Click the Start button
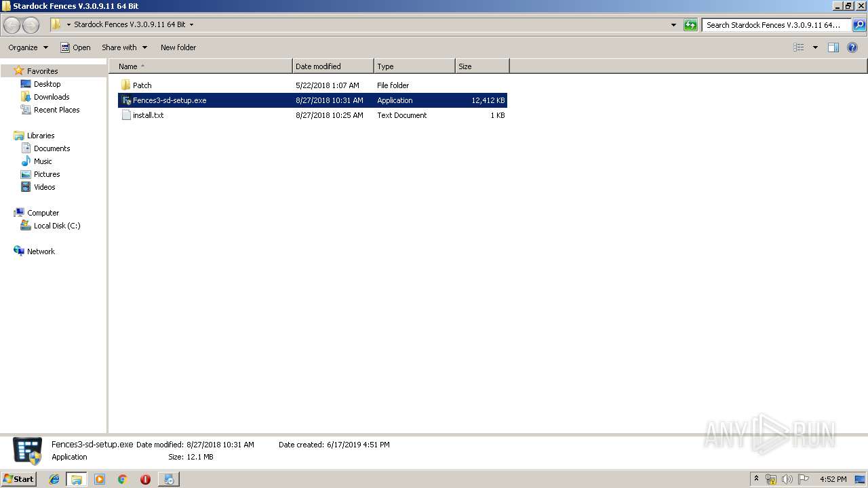The image size is (868, 488). (x=18, y=479)
